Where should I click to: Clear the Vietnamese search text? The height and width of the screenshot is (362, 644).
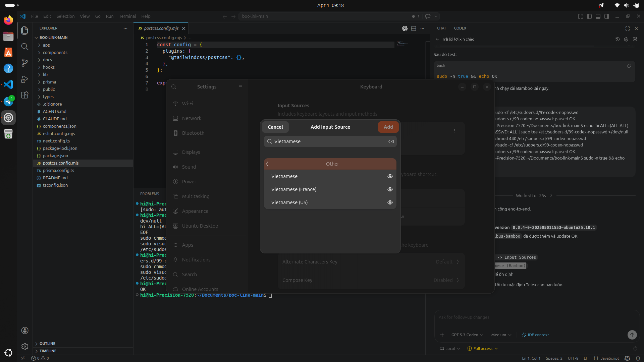(x=391, y=141)
